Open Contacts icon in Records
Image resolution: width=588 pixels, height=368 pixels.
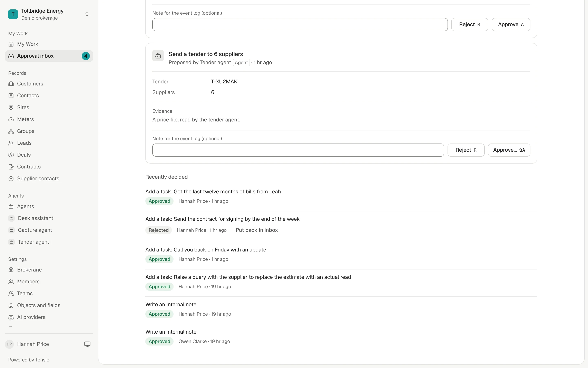point(11,96)
